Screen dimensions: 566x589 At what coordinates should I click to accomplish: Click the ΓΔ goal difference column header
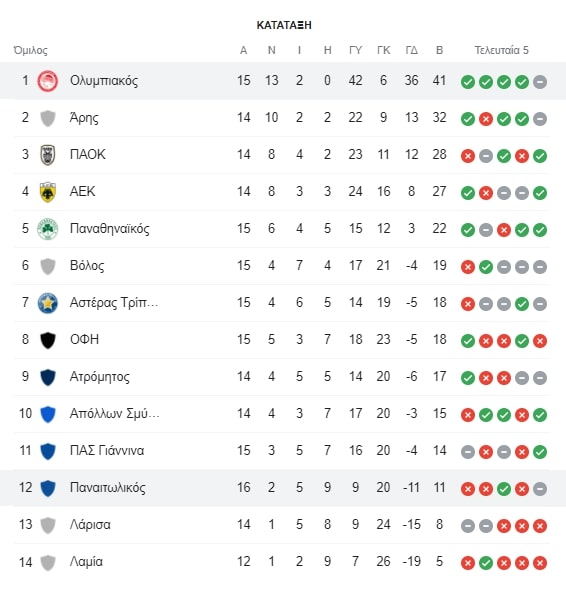[x=412, y=50]
